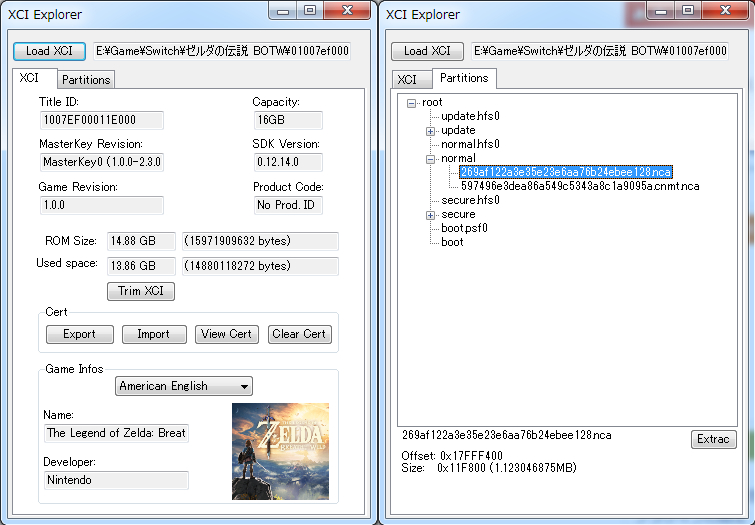Select normal.hfs0 in the tree
The height and width of the screenshot is (525, 755).
(x=470, y=144)
